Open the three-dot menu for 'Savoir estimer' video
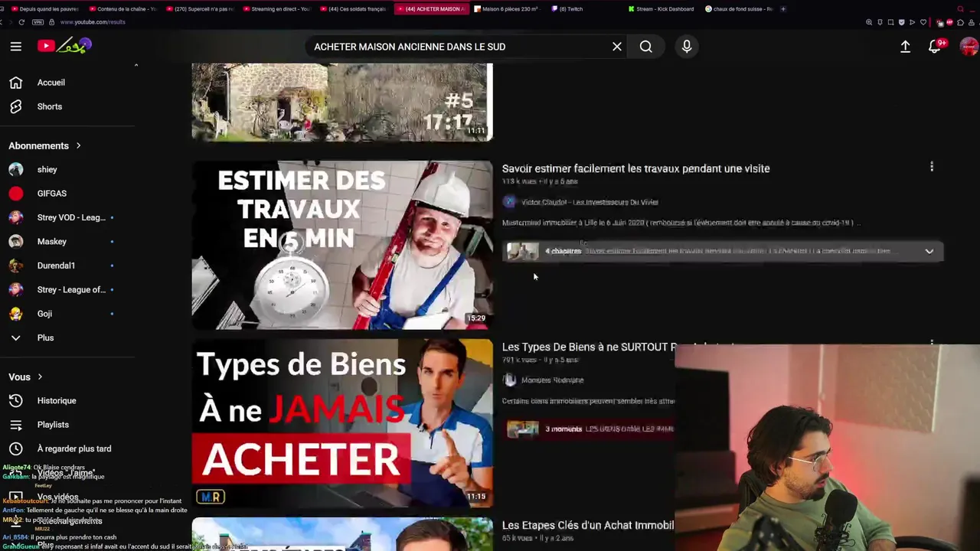Image resolution: width=980 pixels, height=551 pixels. pos(932,167)
